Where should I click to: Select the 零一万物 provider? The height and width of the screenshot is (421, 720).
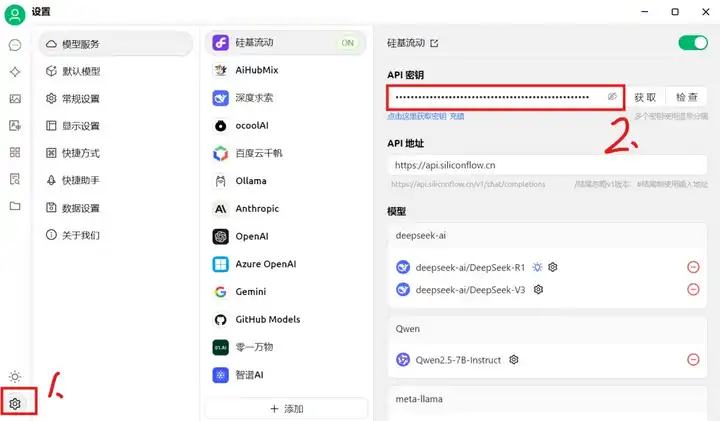tap(285, 347)
